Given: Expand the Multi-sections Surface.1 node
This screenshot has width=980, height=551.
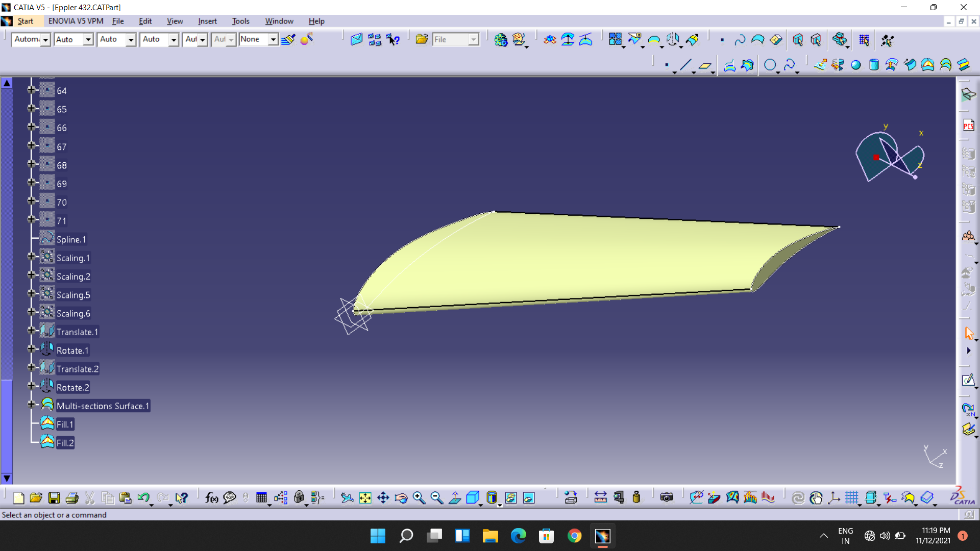Looking at the screenshot, I should point(31,405).
